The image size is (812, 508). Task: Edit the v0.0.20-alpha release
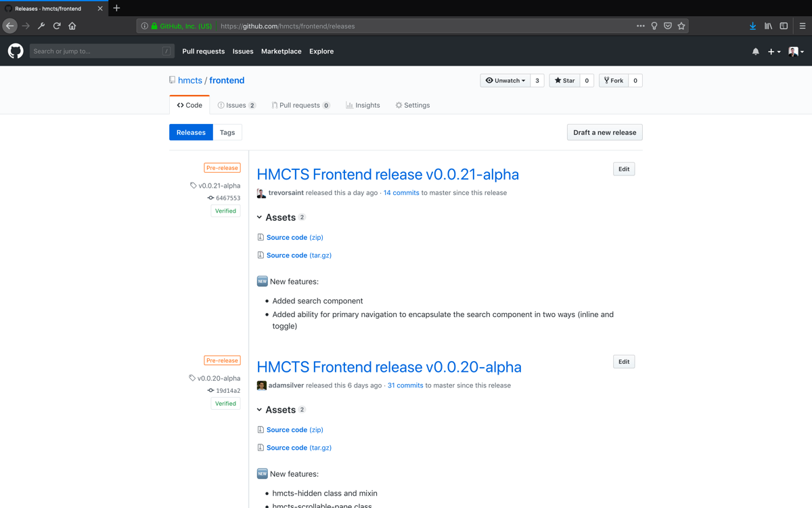click(x=624, y=362)
